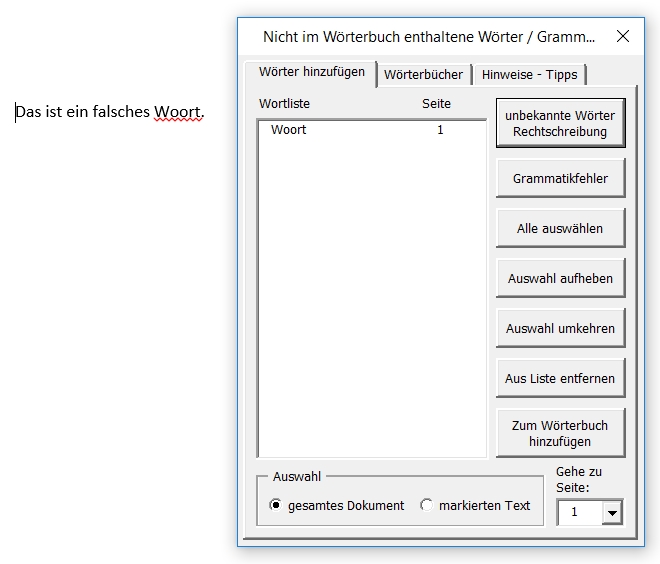Click the dialog title bar text
Viewport: 660px width, 564px height.
pyautogui.click(x=428, y=37)
